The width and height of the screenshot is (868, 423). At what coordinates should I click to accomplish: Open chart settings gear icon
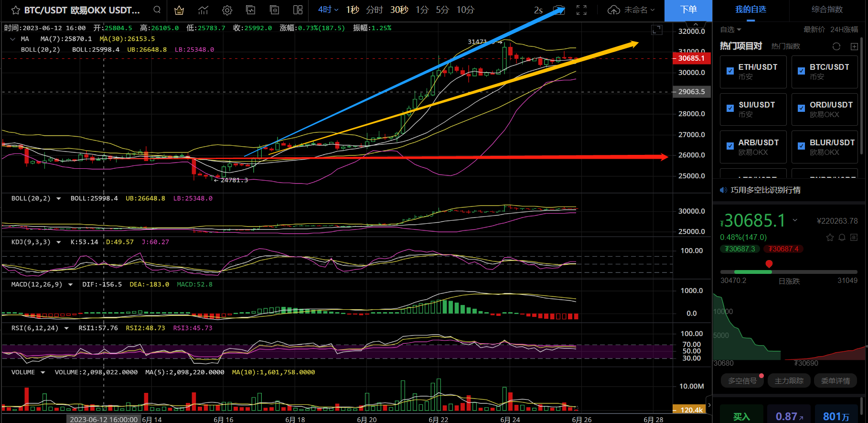coord(227,10)
